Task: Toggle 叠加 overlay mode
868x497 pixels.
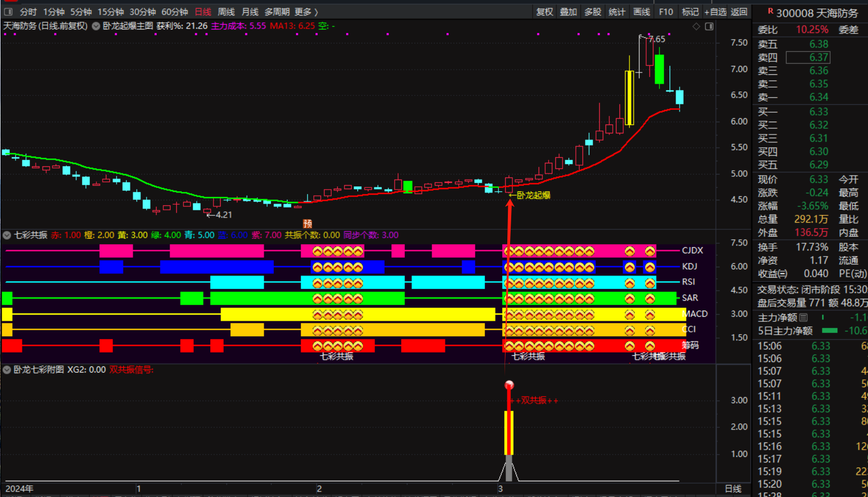Action: pos(569,12)
